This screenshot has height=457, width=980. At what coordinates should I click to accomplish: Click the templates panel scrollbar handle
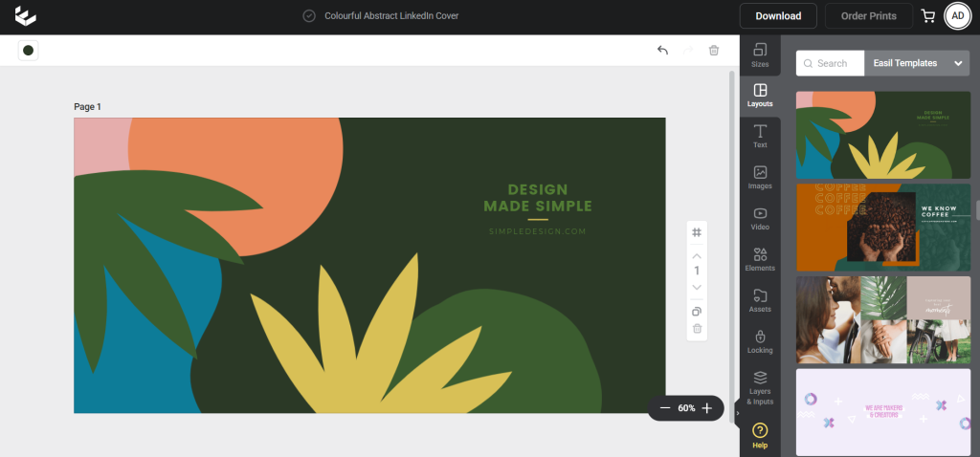[x=977, y=210]
